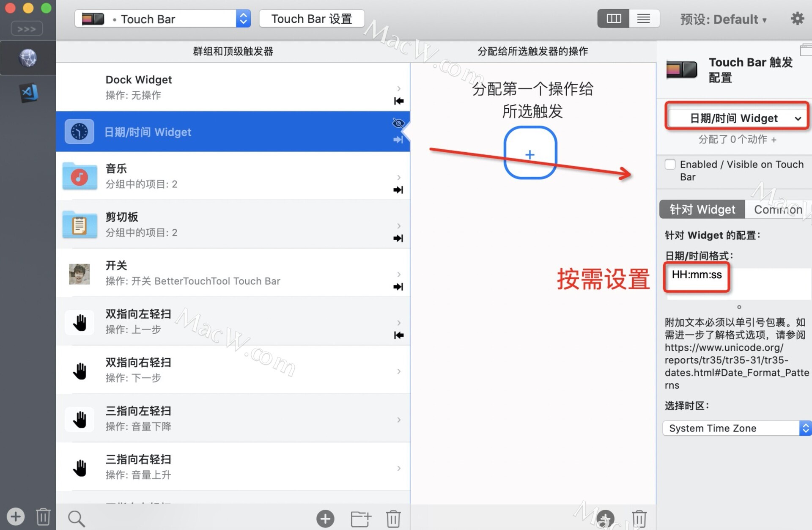This screenshot has width=812, height=530.
Task: Click the HH:mm:ss format input field
Action: click(695, 275)
